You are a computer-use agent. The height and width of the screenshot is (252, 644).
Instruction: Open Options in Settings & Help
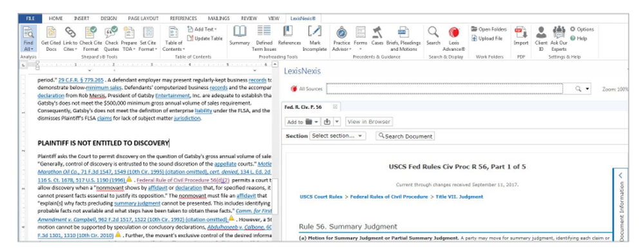tap(582, 29)
